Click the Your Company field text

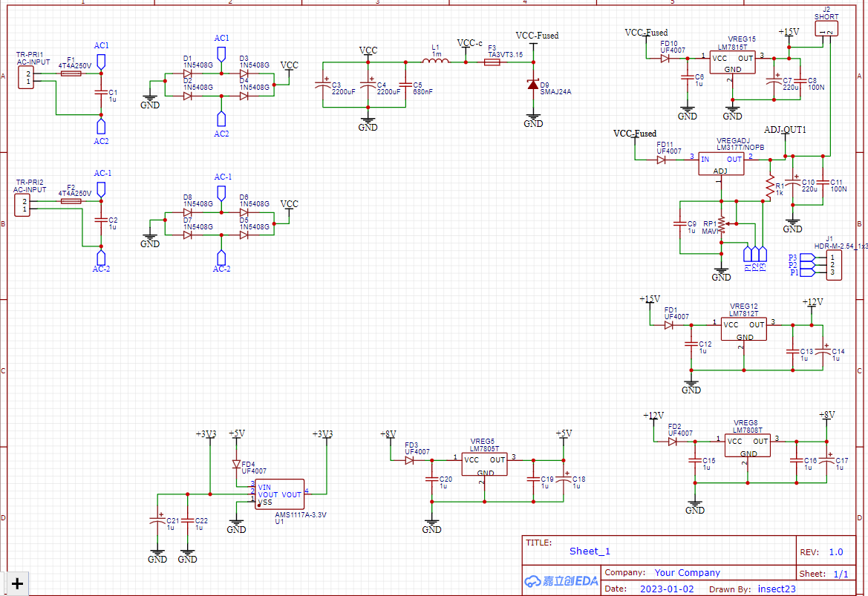pos(687,572)
